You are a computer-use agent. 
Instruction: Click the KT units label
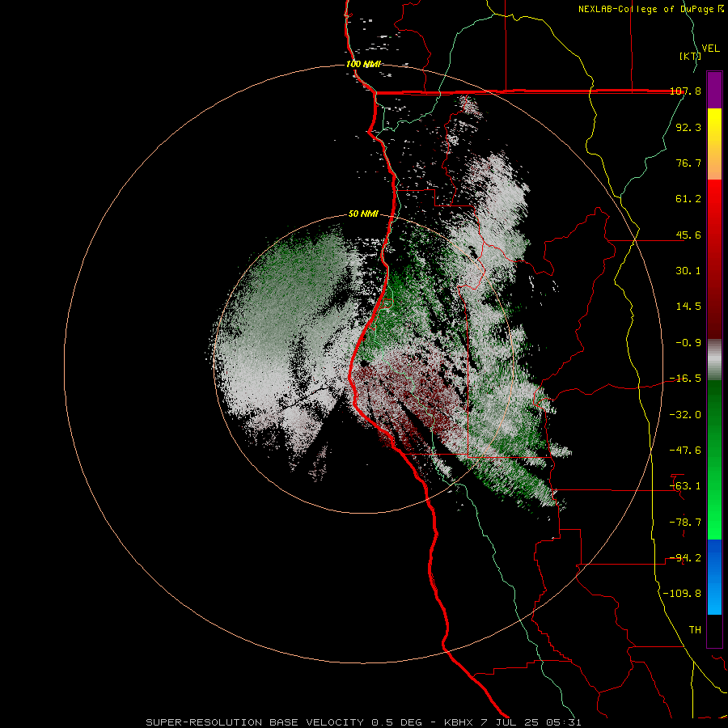point(690,56)
